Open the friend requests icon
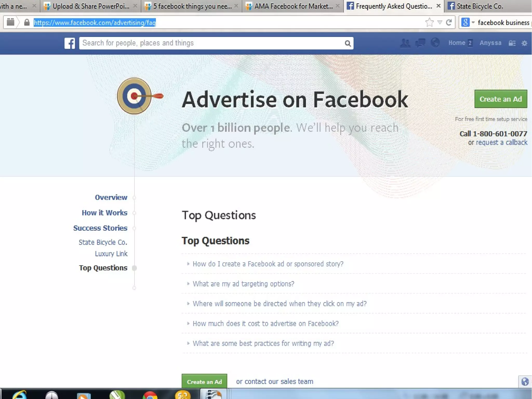532x399 pixels. coord(405,43)
